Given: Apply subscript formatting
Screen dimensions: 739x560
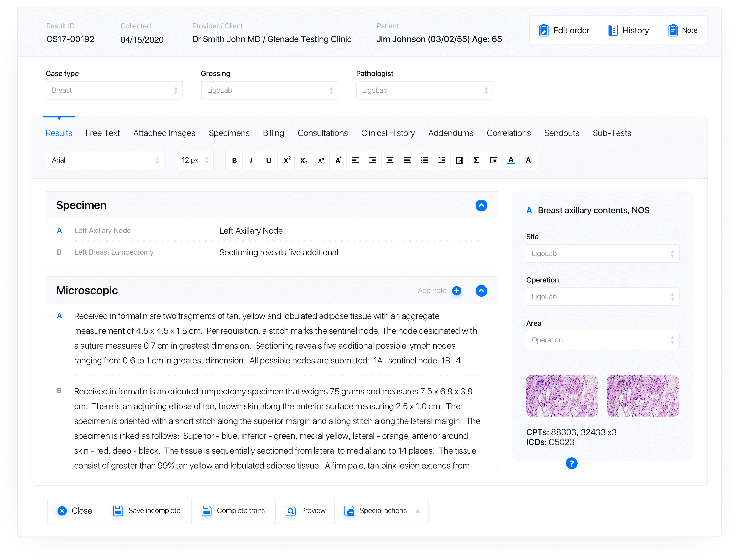Looking at the screenshot, I should pyautogui.click(x=304, y=160).
